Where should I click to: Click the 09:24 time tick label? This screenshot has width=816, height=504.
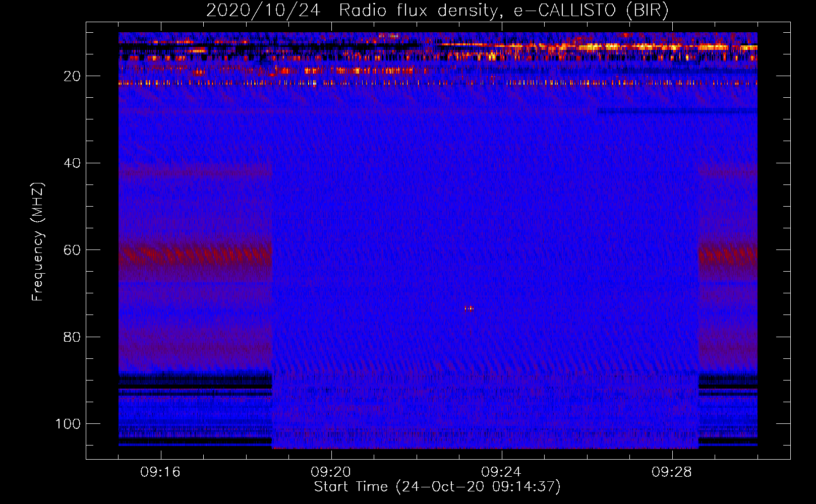[501, 472]
